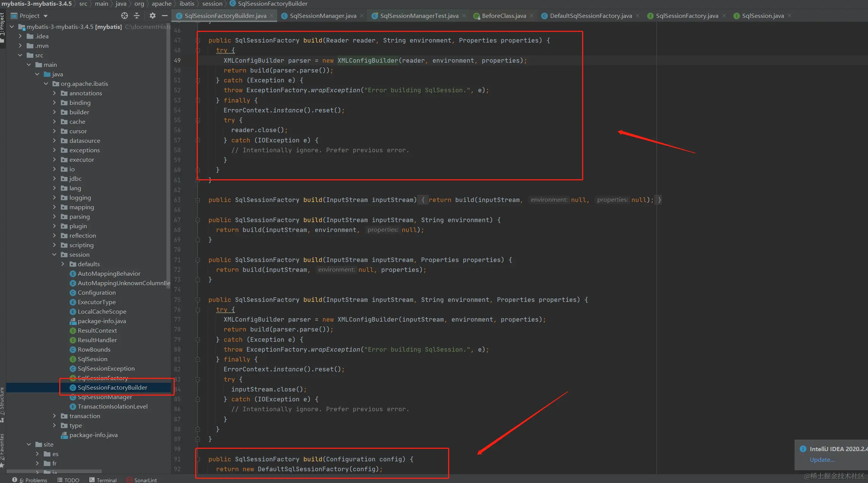Collapse the session package folder
Screen dimensions: 868x483
[54, 254]
